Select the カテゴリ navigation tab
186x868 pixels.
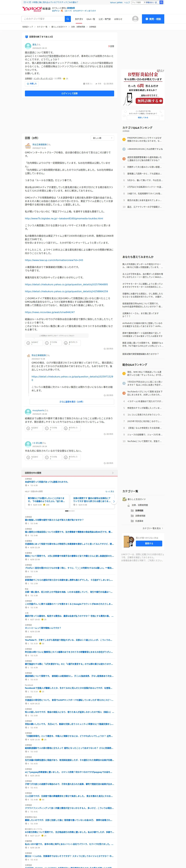[79, 19]
